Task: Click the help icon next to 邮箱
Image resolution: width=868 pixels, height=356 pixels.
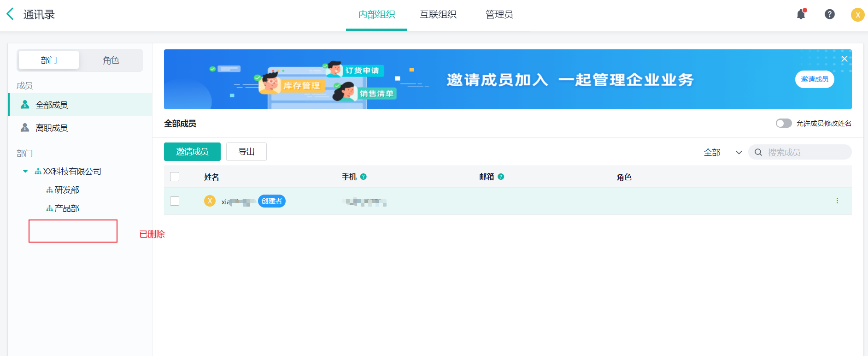Action: 501,177
